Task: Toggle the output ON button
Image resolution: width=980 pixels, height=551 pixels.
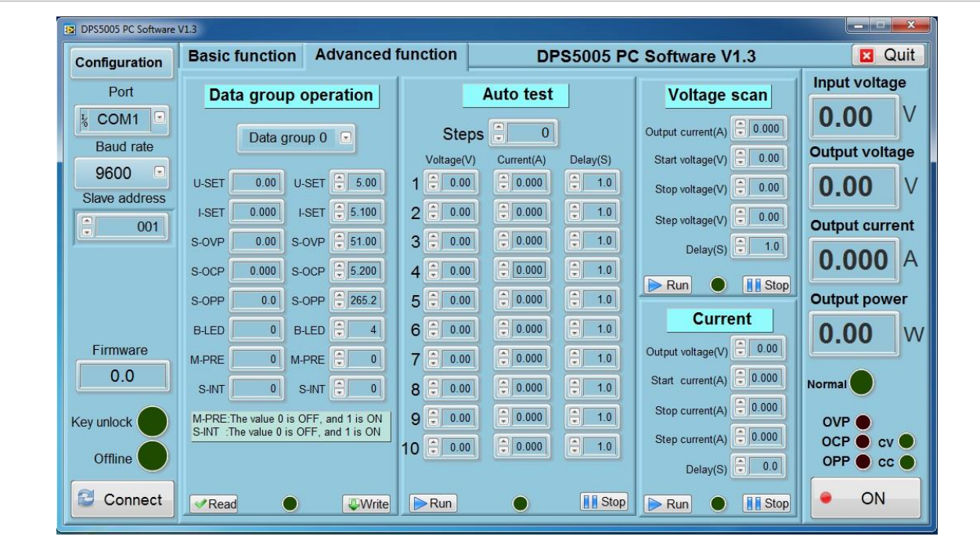Action: click(866, 499)
